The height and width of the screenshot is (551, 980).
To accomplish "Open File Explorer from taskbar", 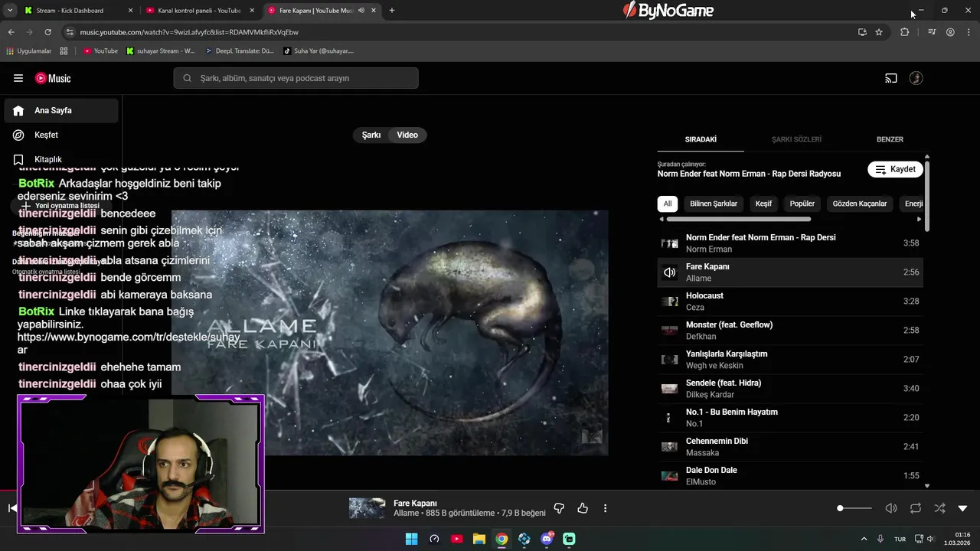I will 479,539.
